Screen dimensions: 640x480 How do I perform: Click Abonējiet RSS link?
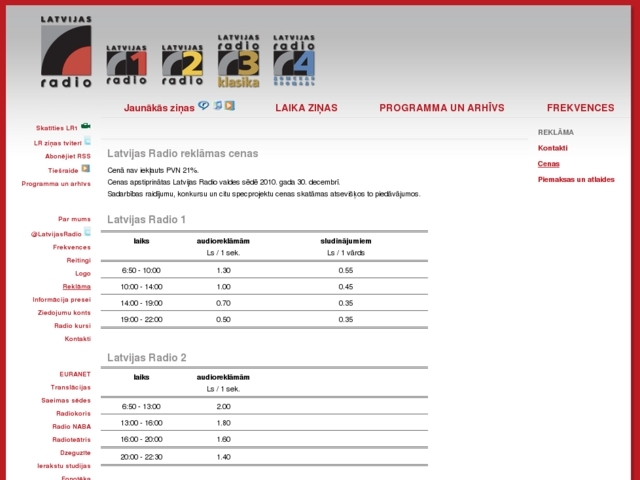[x=68, y=156]
